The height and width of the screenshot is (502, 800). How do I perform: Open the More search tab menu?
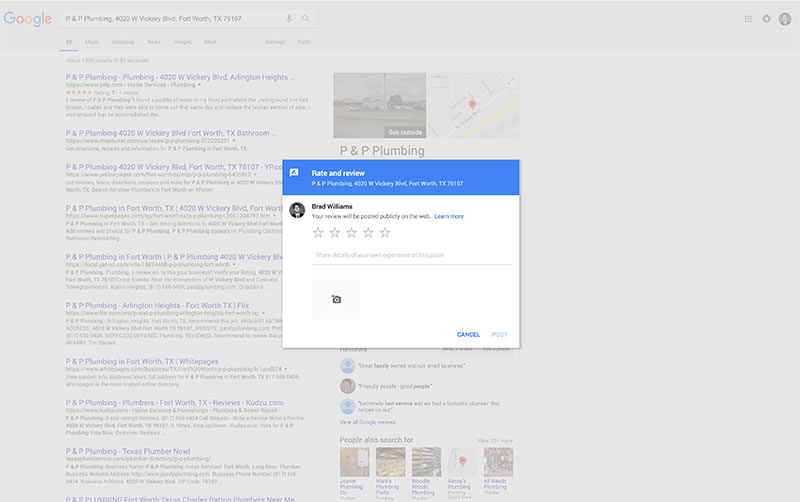[x=210, y=42]
